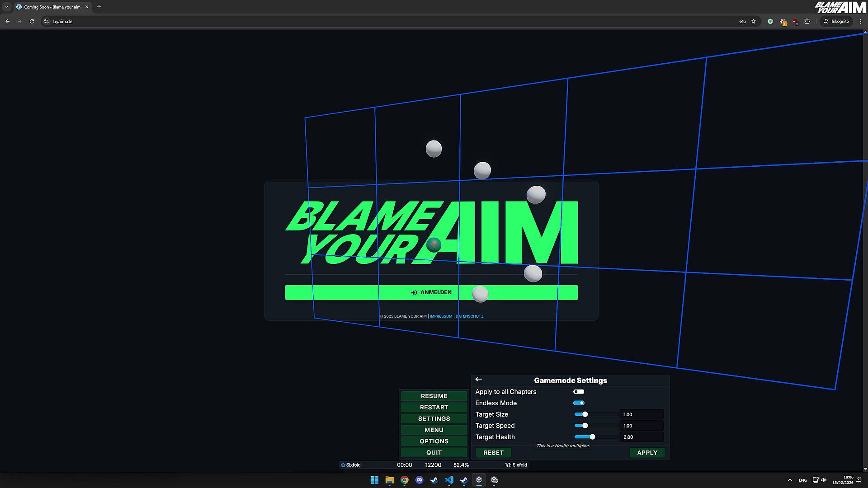Bookmark this page with the star icon
Viewport: 868px width, 488px height.
coord(753,21)
